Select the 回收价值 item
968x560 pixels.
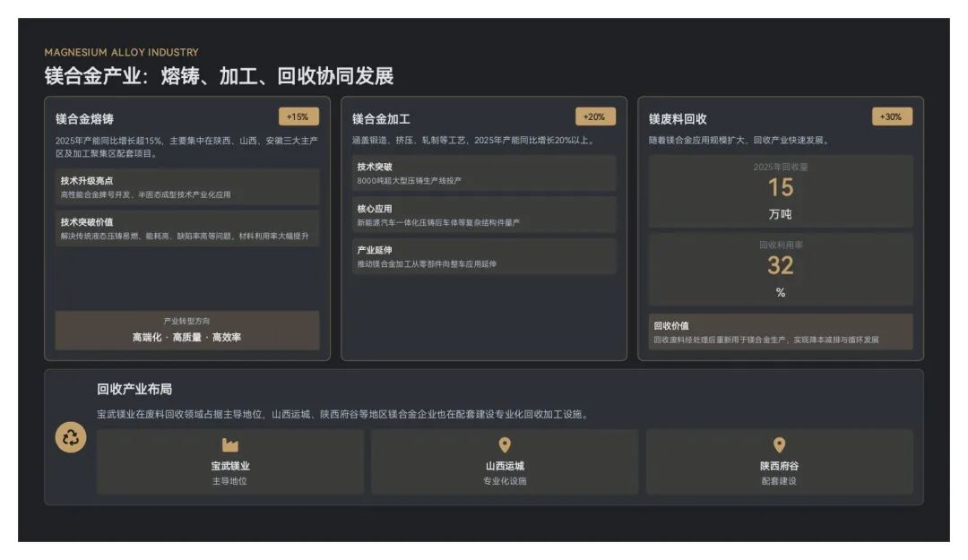781,332
